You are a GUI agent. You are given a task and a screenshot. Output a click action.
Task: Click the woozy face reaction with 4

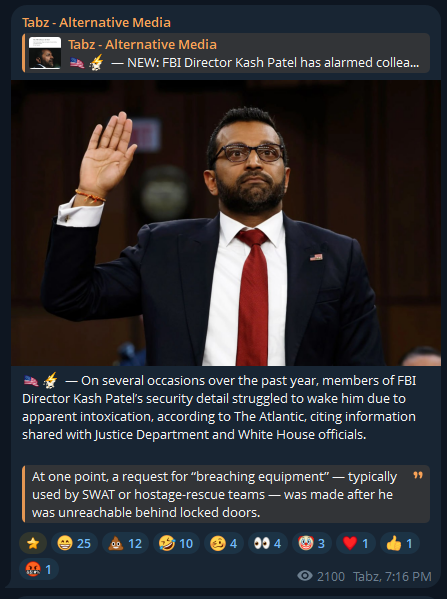224,543
